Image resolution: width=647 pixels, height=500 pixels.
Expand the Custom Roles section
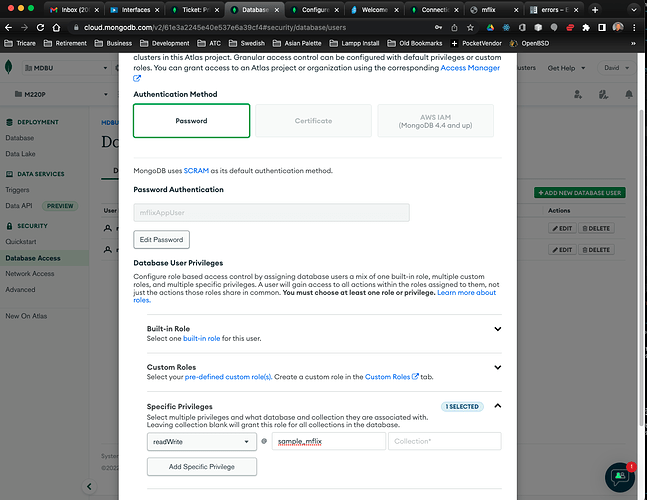(497, 367)
